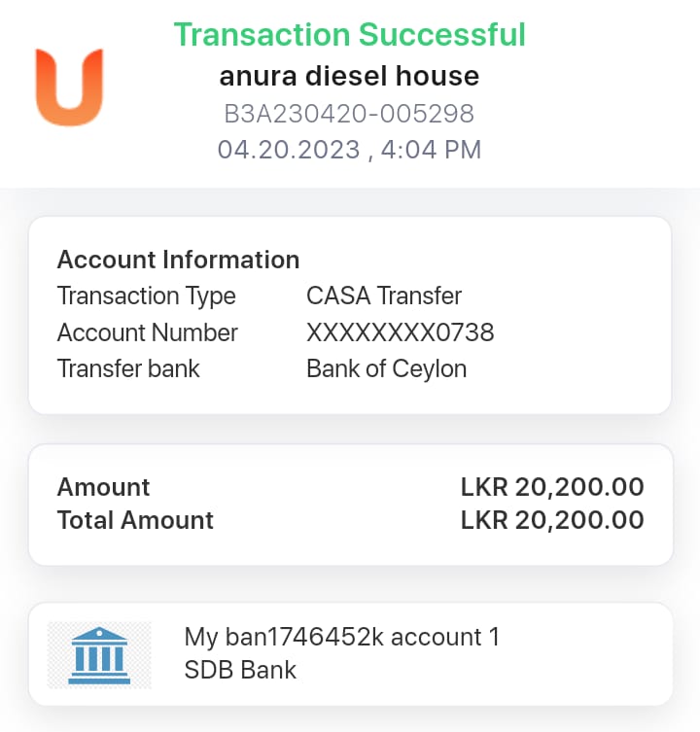Image resolution: width=700 pixels, height=732 pixels.
Task: Click the orange U app logo
Action: point(69,87)
